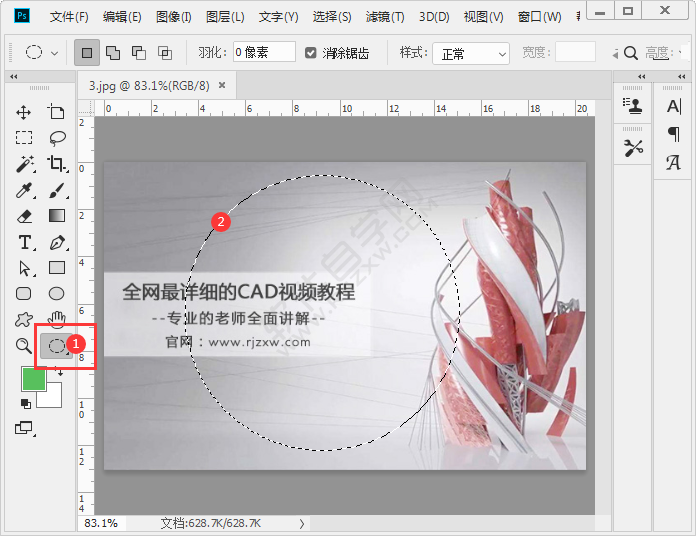Select the Rectangular Marquee tool

coord(24,138)
